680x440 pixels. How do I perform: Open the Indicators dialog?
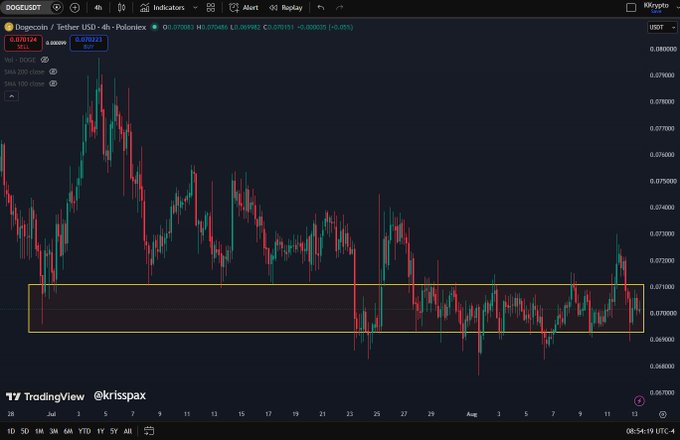tap(163, 7)
